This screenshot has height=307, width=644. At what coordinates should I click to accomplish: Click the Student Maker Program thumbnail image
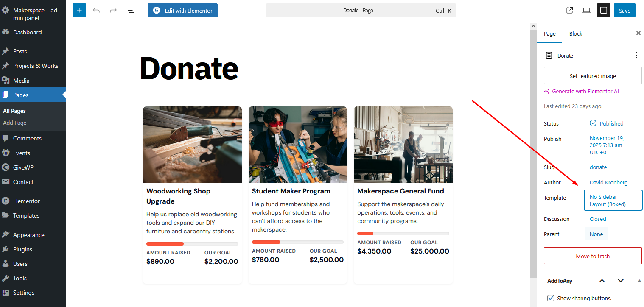click(298, 145)
